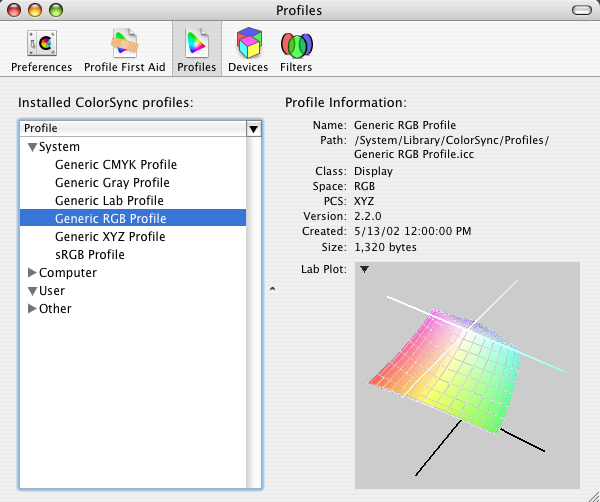Image resolution: width=600 pixels, height=502 pixels.
Task: Select sRGB Profile in the list
Action: 90,255
